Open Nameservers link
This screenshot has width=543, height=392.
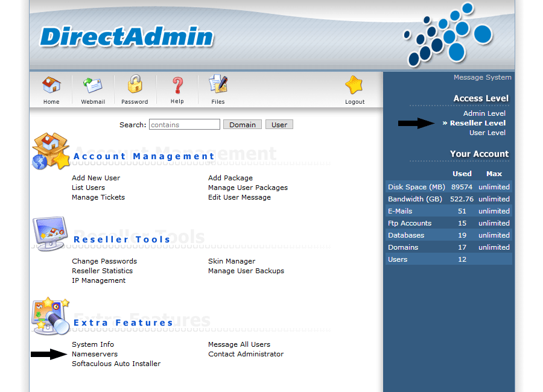[95, 354]
